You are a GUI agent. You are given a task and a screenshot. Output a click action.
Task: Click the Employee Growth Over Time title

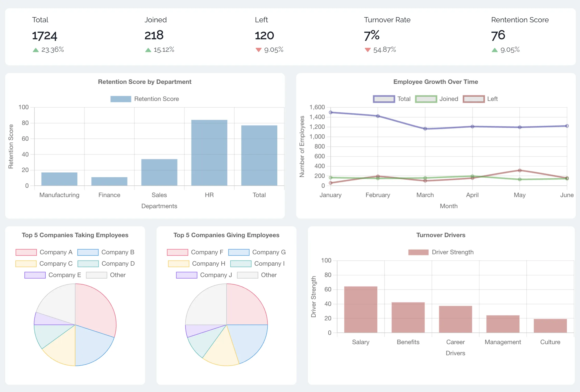point(436,82)
